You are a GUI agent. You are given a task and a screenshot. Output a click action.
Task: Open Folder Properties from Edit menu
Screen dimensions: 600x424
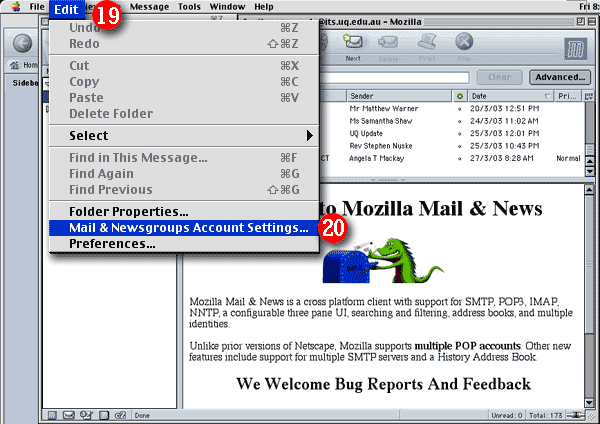tap(129, 211)
